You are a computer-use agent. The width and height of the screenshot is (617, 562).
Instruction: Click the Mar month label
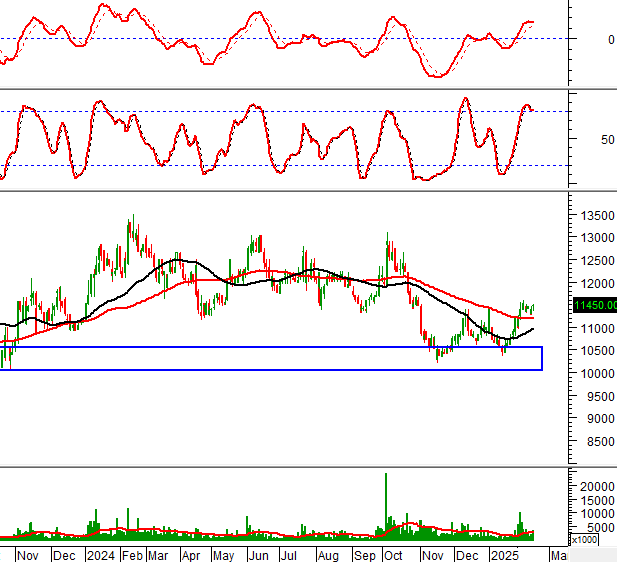[x=158, y=556]
